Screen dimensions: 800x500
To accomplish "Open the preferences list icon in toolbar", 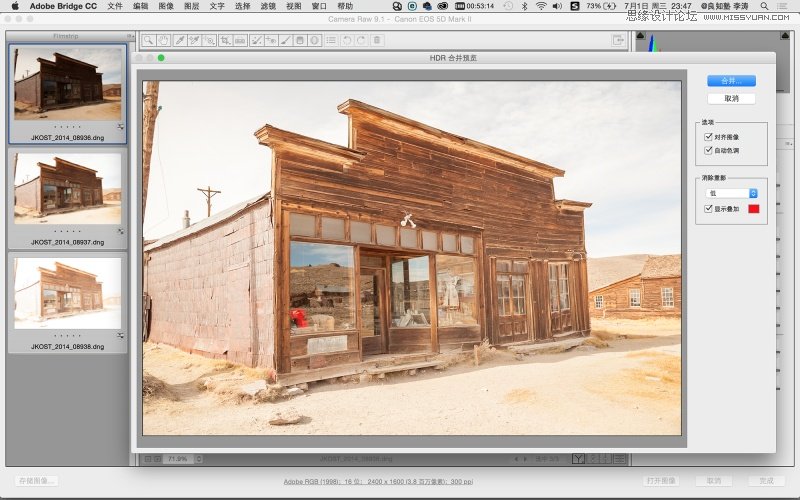I will (330, 40).
